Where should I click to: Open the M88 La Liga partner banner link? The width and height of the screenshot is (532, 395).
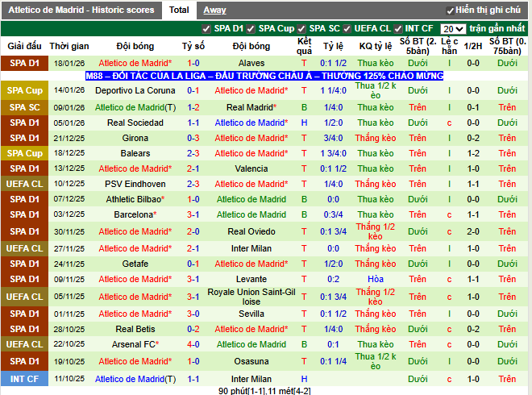coord(264,76)
